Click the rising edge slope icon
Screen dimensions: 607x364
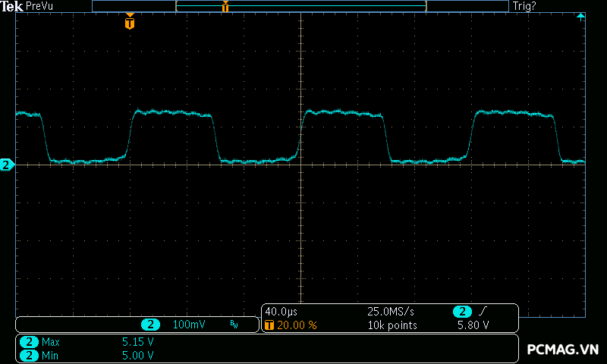[x=483, y=312]
